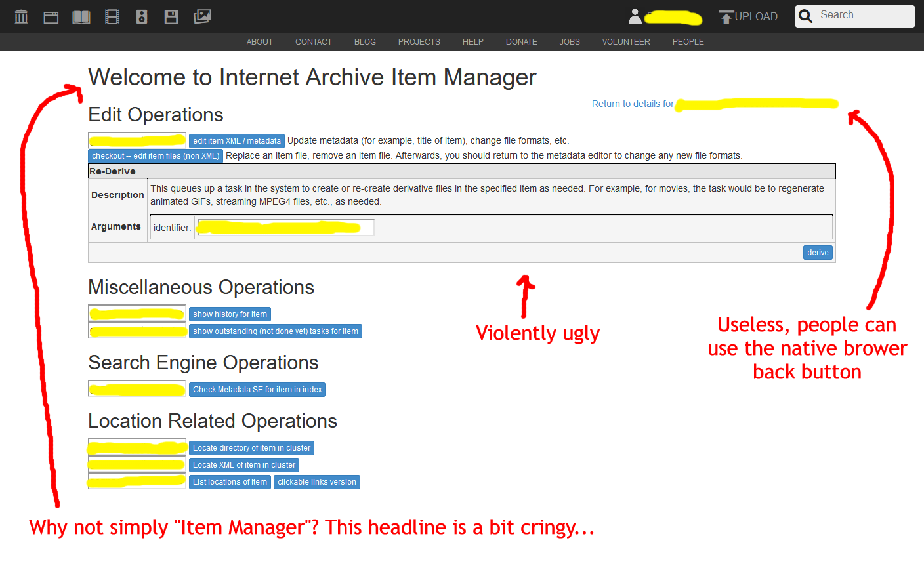
Task: Open the BLOG menu item
Action: pyautogui.click(x=365, y=42)
